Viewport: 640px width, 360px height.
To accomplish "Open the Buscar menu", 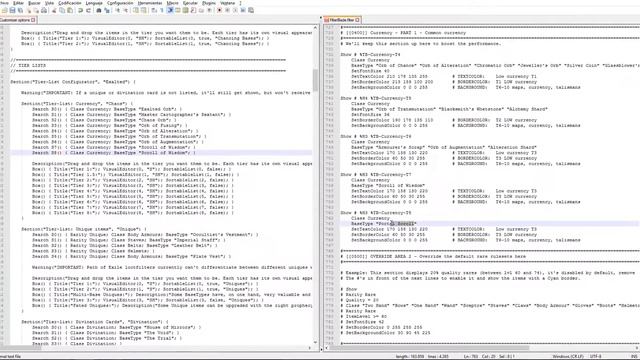I will coord(34,3).
